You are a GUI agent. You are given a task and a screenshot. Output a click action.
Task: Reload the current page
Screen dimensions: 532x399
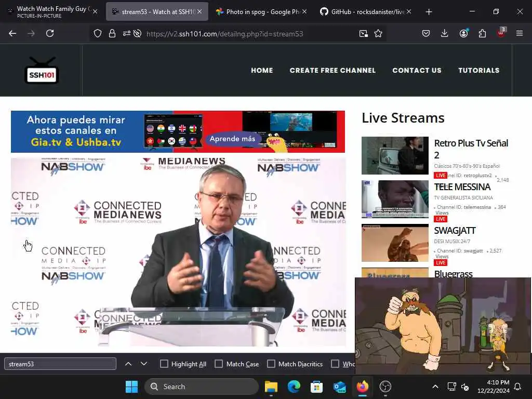click(x=50, y=33)
